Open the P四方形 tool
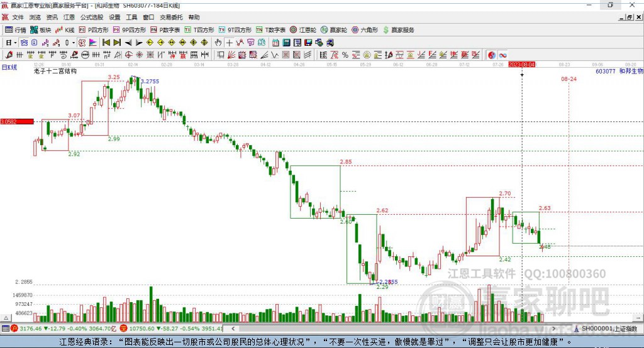Image resolution: width=644 pixels, height=348 pixels. 94,30
